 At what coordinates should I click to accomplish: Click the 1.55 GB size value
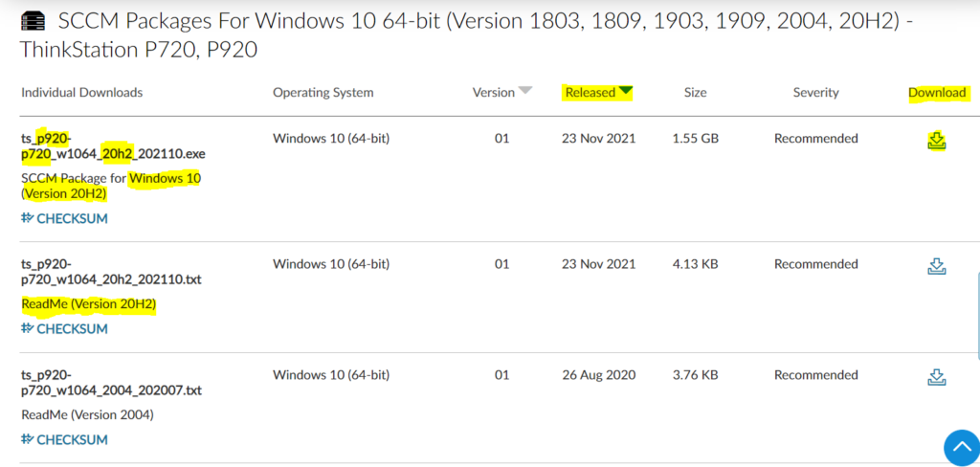click(x=695, y=138)
